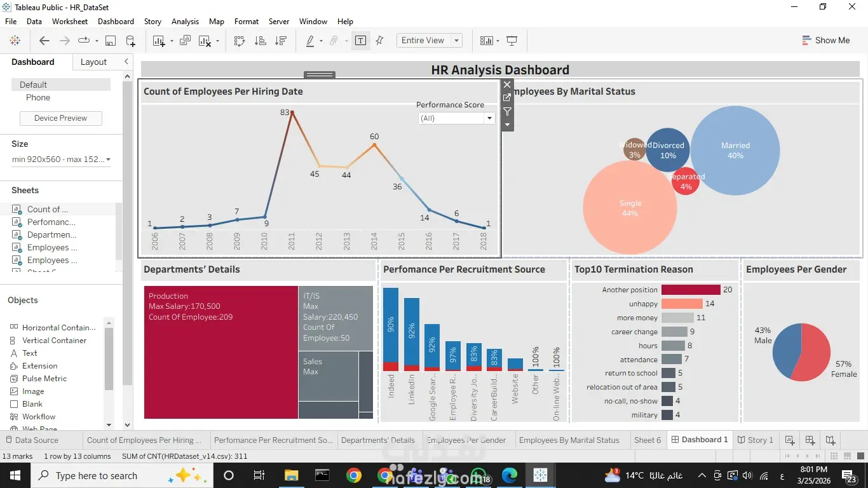Open the Show Me panel
This screenshot has height=488, width=868.
[x=825, y=41]
